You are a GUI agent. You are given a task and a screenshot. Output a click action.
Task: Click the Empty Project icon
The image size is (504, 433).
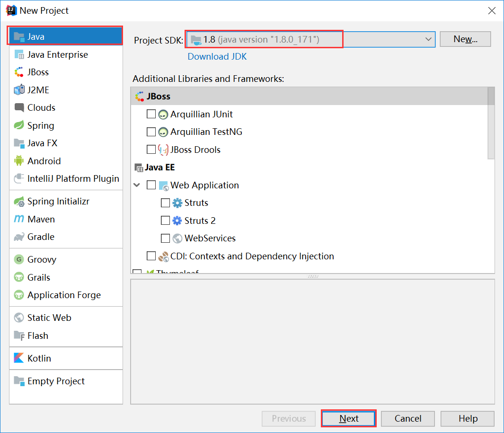[x=19, y=381]
